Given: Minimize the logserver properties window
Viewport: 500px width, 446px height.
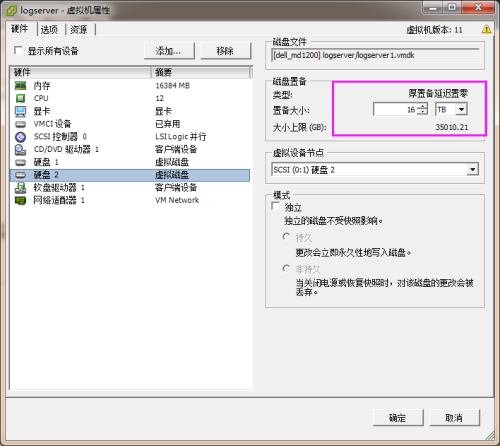Looking at the screenshot, I should [433, 7].
